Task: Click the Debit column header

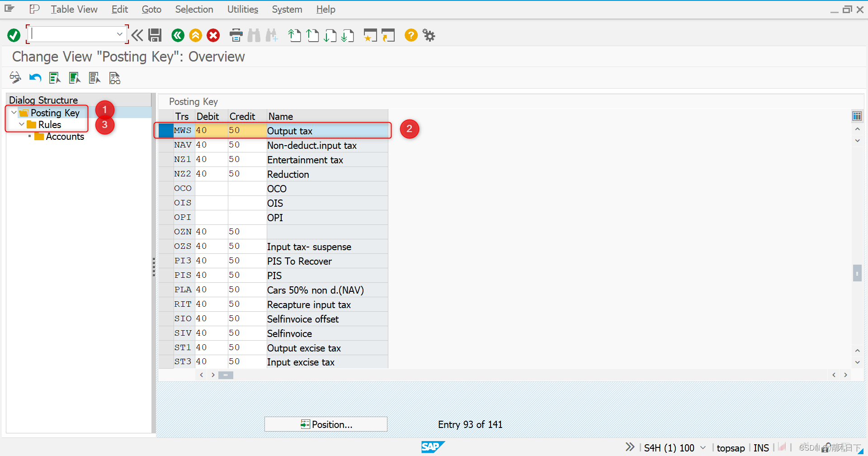Action: point(211,116)
